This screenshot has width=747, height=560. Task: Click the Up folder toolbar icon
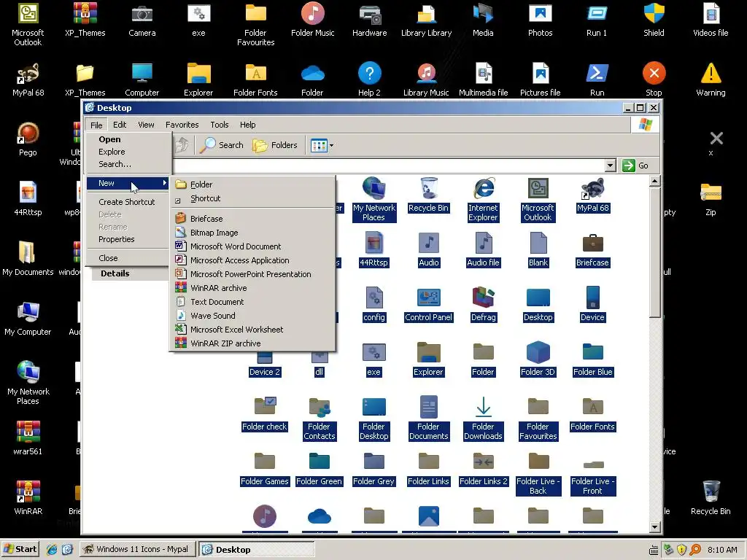click(182, 145)
